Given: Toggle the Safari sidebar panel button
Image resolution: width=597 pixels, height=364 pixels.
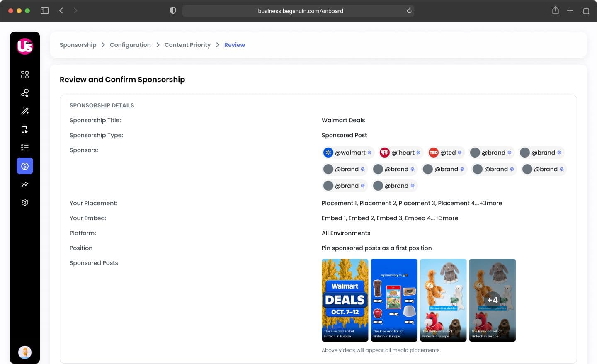Looking at the screenshot, I should click(45, 11).
